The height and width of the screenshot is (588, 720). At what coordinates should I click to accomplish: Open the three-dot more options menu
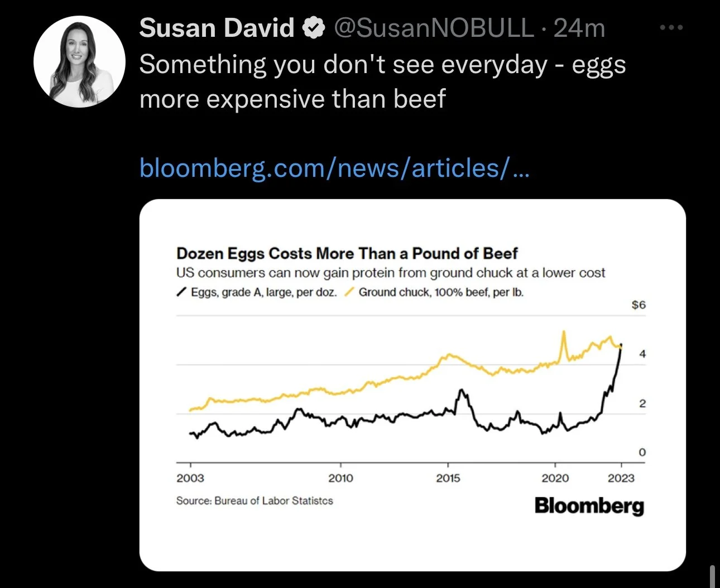671,27
